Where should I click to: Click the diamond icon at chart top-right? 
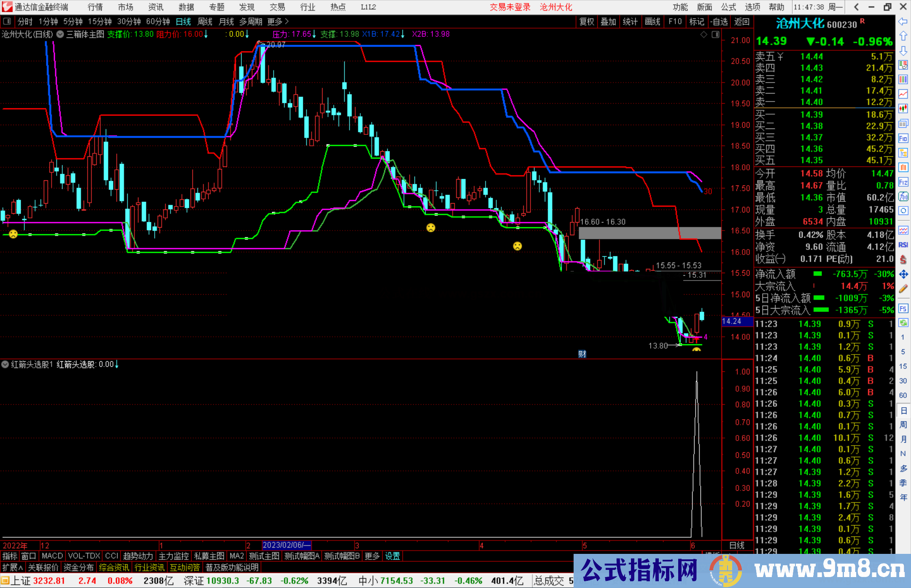(703, 35)
